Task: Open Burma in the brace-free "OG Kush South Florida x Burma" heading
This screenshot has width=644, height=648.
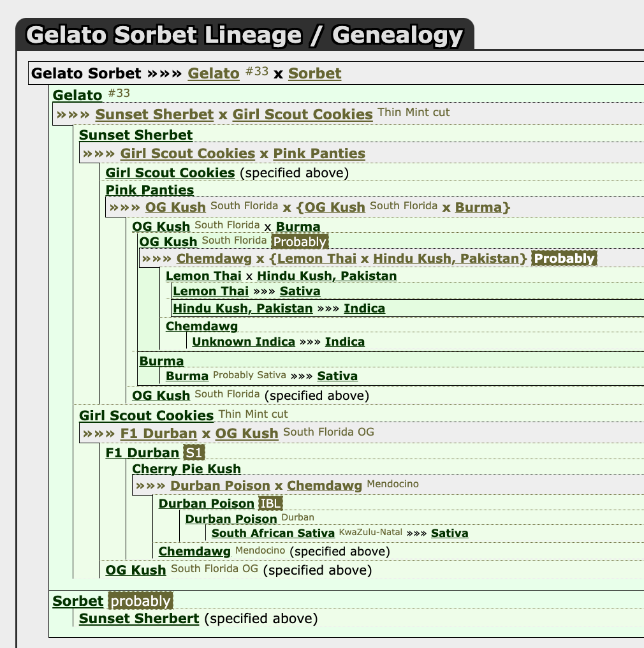Action: (x=298, y=226)
